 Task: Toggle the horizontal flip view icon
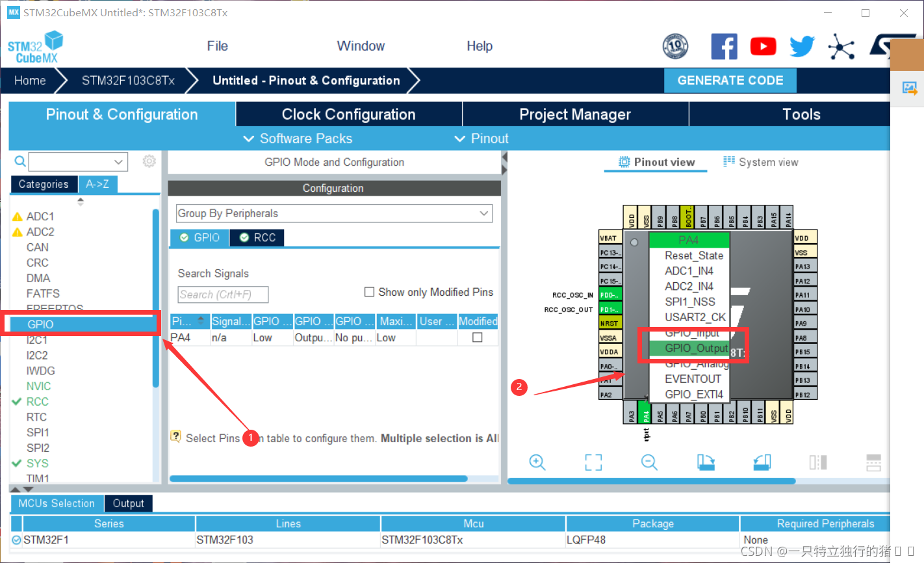[818, 462]
